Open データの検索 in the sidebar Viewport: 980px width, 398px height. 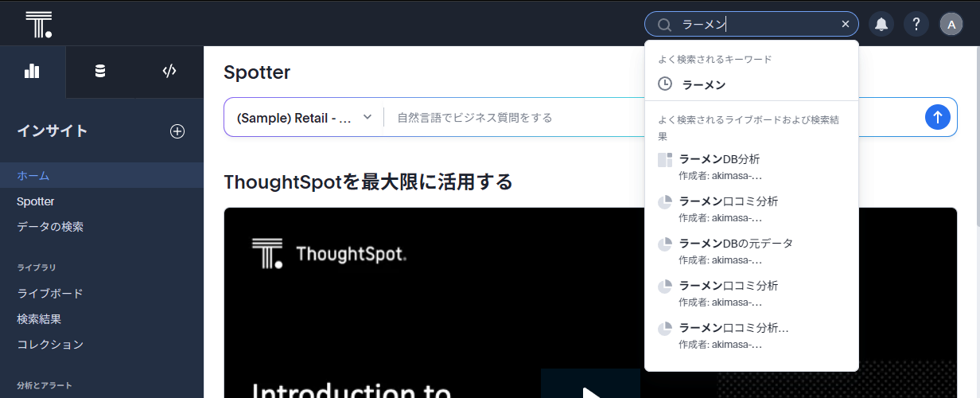click(x=50, y=227)
